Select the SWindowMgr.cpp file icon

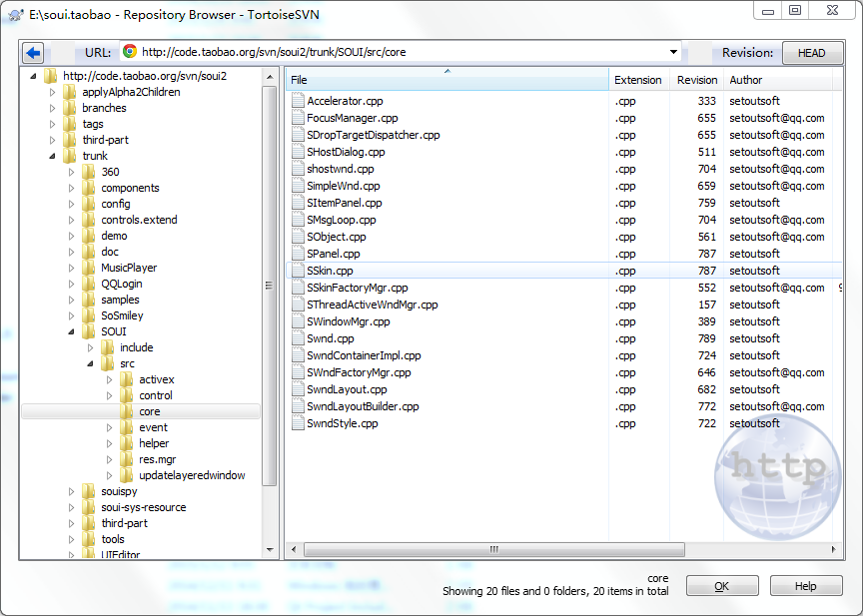pyautogui.click(x=298, y=321)
